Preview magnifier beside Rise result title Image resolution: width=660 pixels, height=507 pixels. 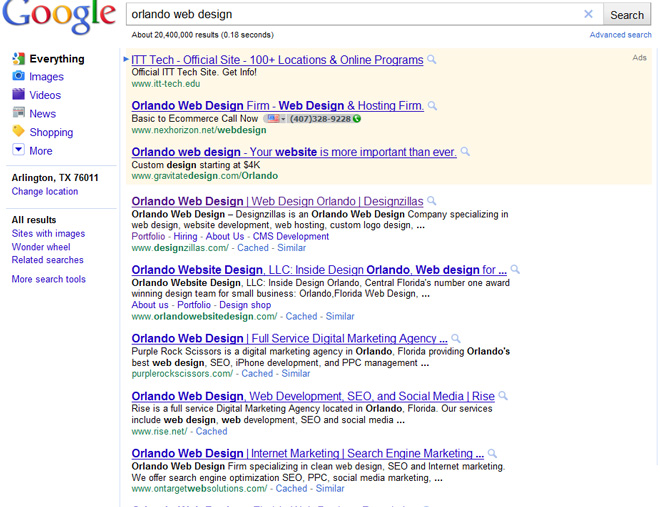click(x=503, y=396)
